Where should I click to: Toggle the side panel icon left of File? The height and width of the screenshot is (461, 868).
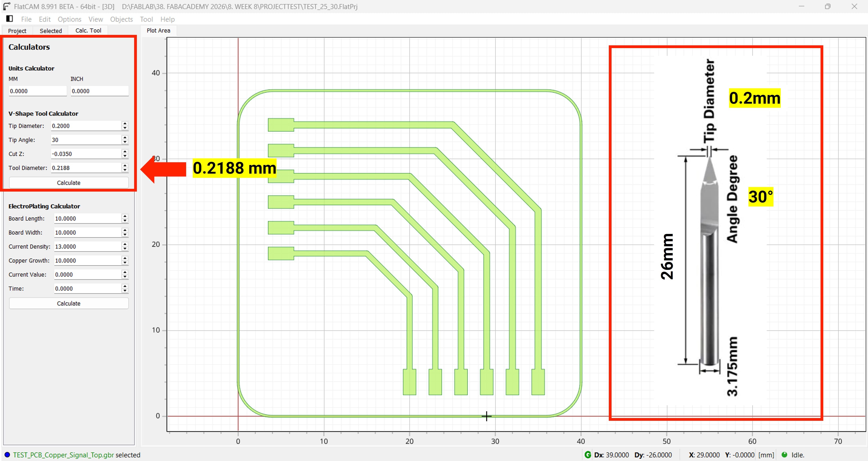point(9,19)
